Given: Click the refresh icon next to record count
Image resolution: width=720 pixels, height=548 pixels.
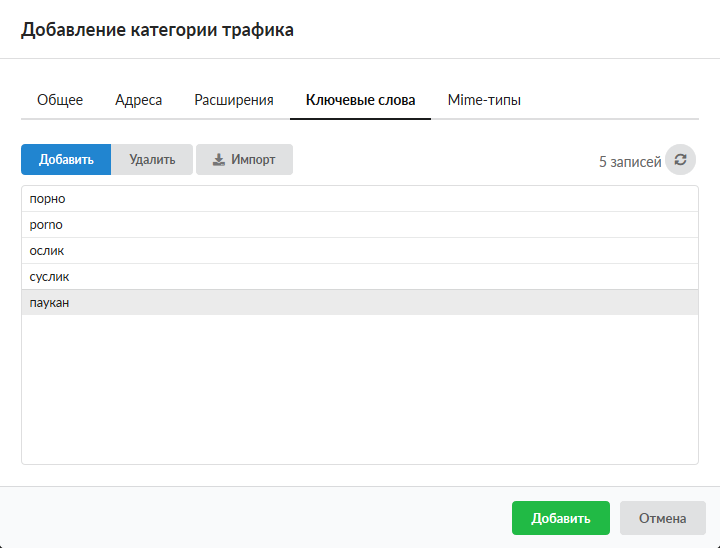Looking at the screenshot, I should coord(680,160).
